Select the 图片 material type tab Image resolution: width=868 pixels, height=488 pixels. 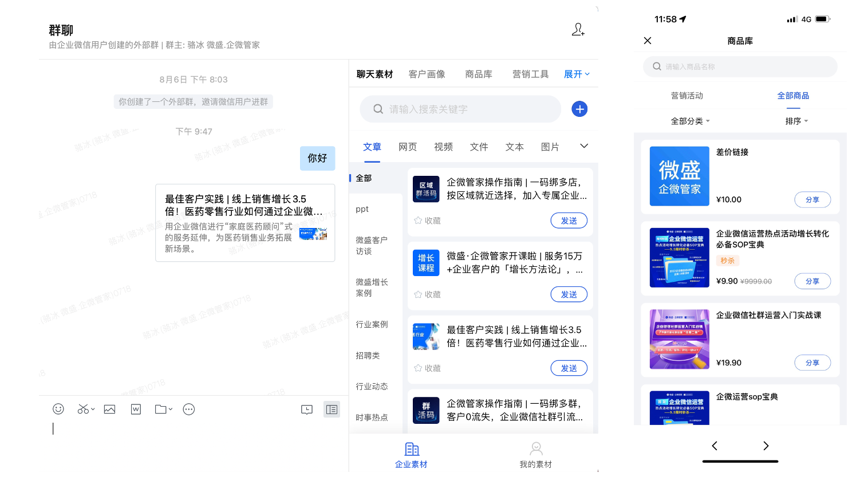pos(550,147)
